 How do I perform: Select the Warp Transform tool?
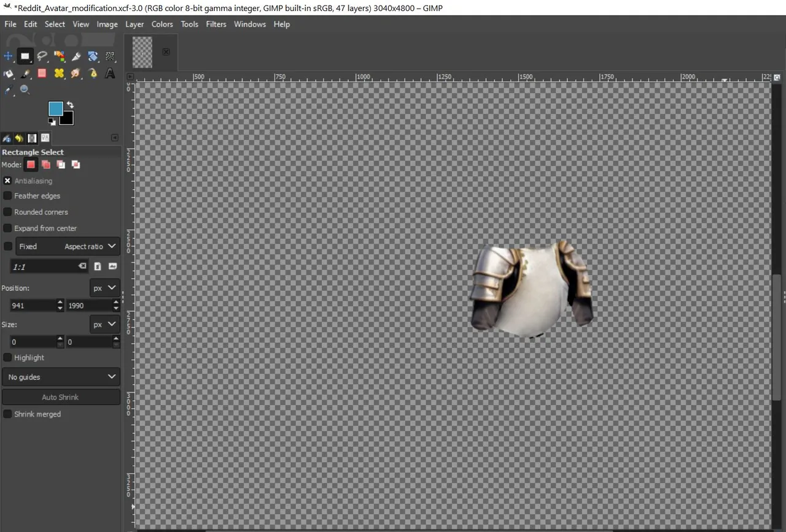tap(110, 56)
